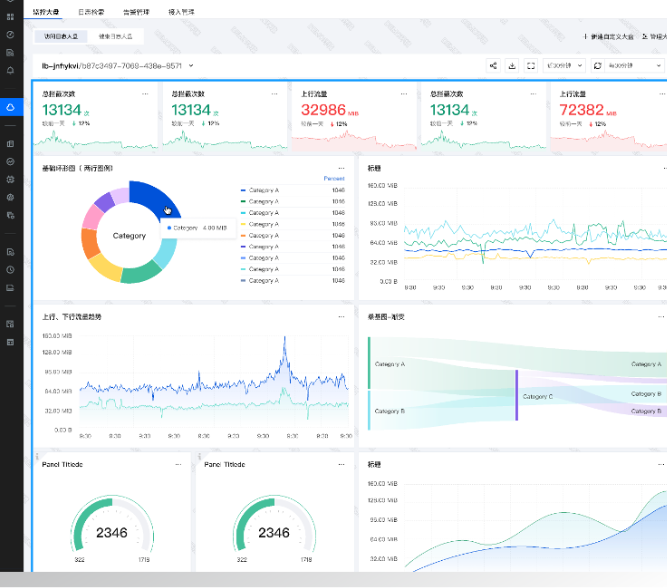
Task: Open the apps grid icon in the dark sidebar
Action: click(x=11, y=17)
